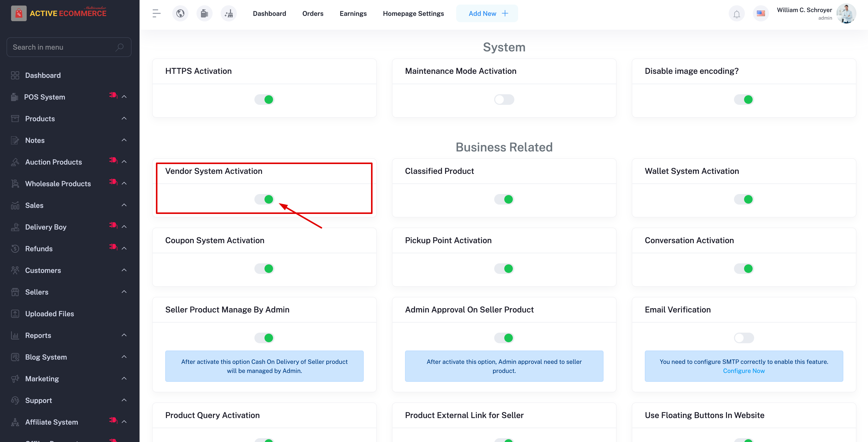Viewport: 868px width, 442px height.
Task: Click the Blog System icon
Action: point(15,357)
